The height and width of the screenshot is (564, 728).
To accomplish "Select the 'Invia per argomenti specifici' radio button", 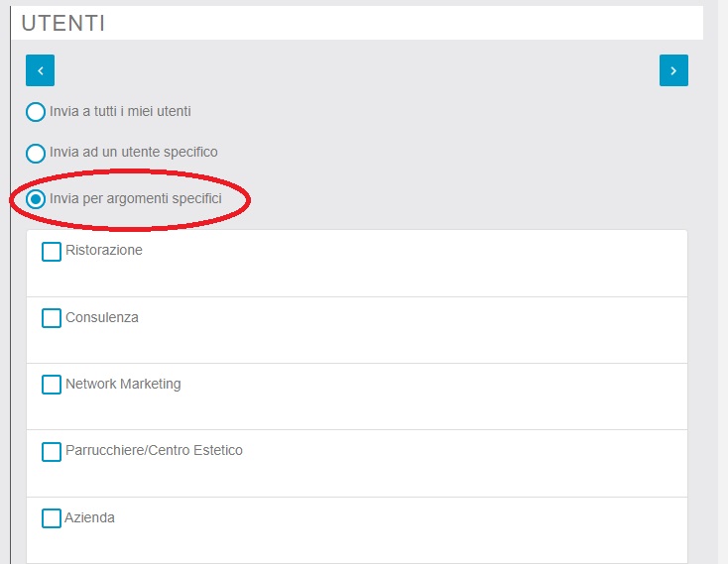I will tap(36, 199).
